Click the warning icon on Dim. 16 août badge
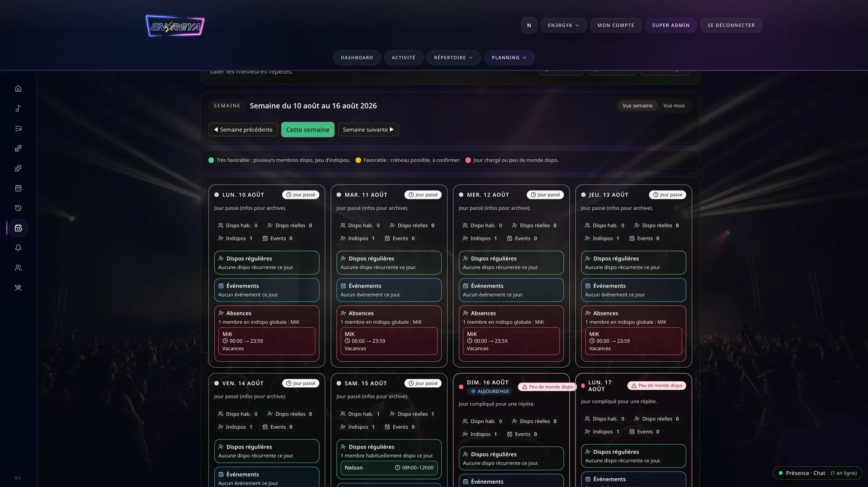Image resolution: width=868 pixels, height=487 pixels. [524, 387]
